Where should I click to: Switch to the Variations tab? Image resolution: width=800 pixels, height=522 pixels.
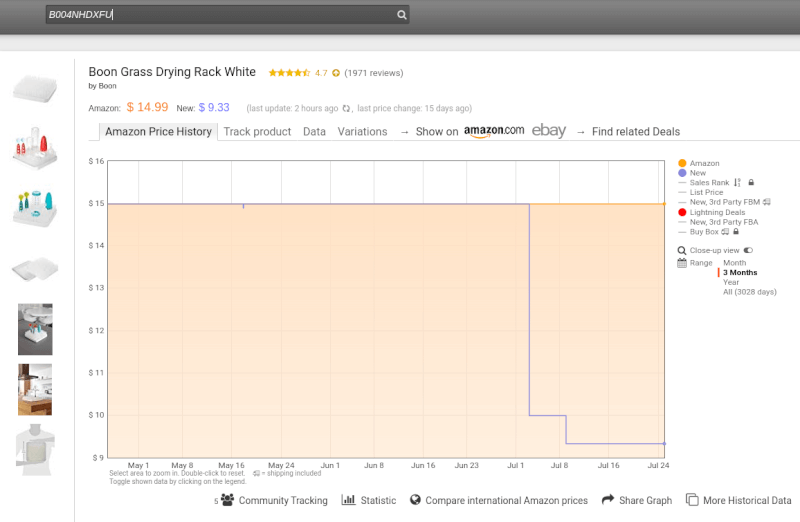pos(362,132)
